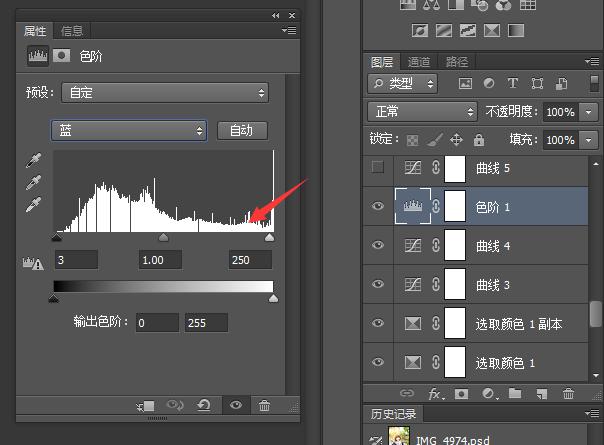Image resolution: width=604 pixels, height=445 pixels.
Task: Hide the 曲线 4 layer
Action: 378,245
